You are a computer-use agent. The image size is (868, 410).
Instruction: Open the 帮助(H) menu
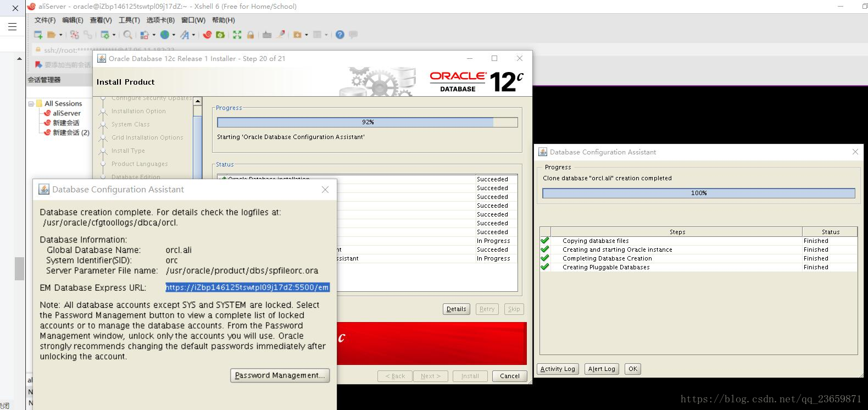pos(223,20)
